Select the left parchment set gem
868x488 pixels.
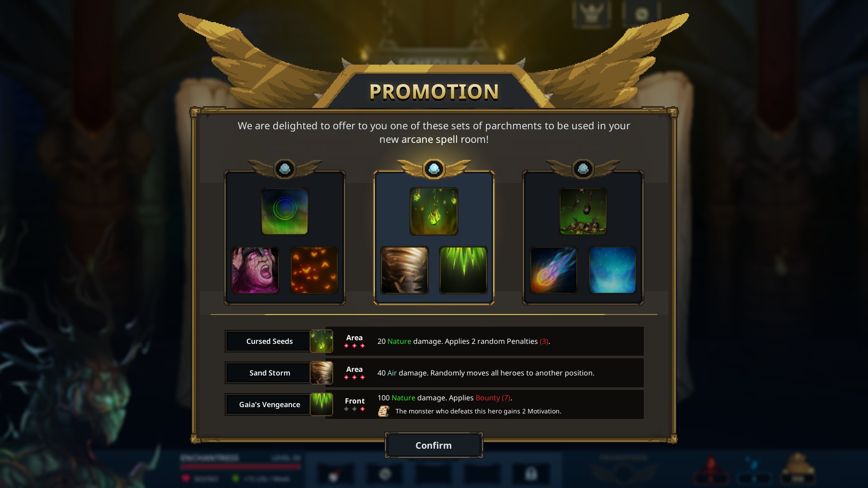pos(284,169)
